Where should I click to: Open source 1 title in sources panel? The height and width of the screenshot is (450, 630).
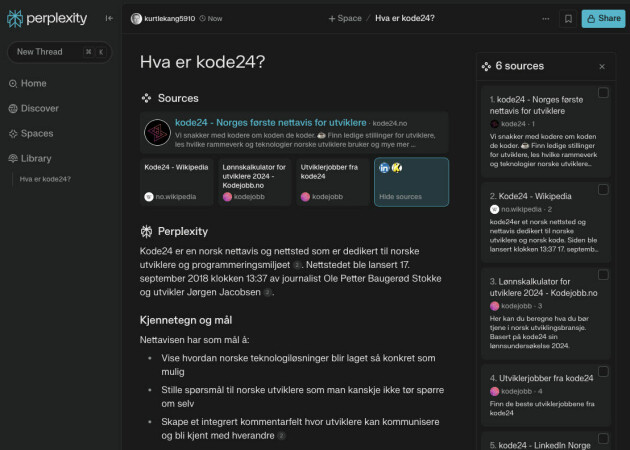[x=536, y=105]
